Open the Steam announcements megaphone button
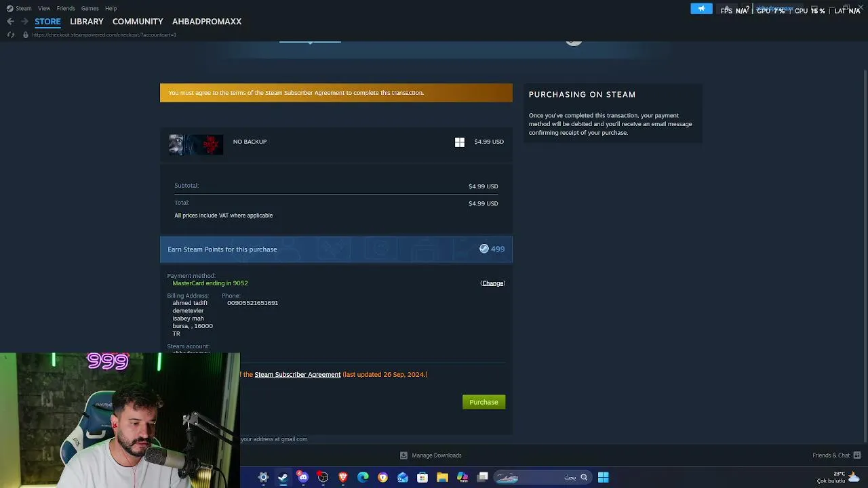The height and width of the screenshot is (488, 868). point(701,9)
